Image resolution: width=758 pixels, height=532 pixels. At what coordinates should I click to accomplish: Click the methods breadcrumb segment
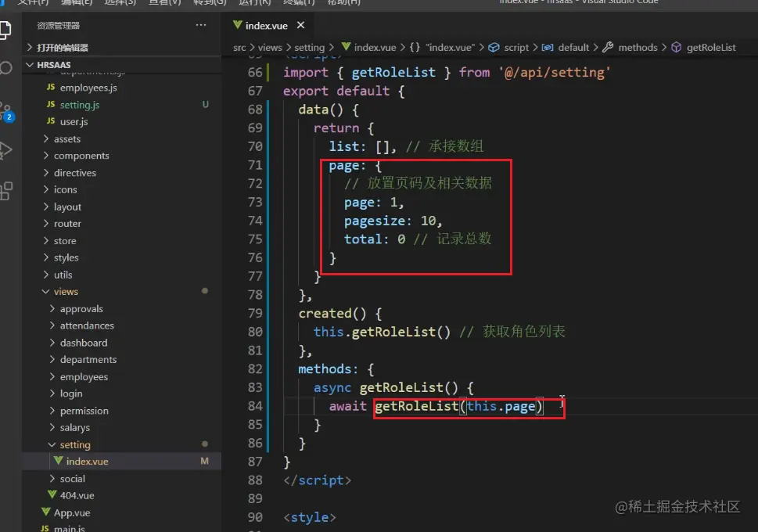[x=630, y=48]
